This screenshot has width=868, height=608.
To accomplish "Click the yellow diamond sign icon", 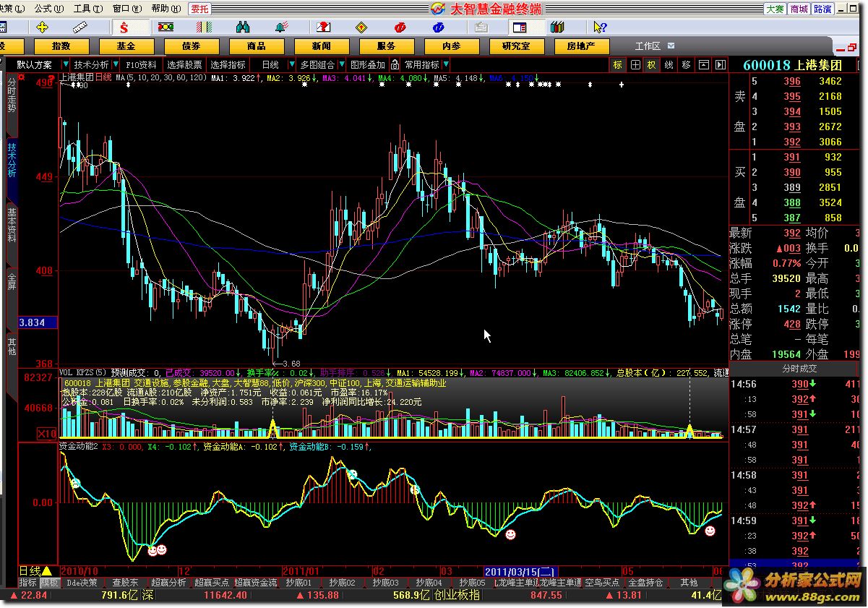I will click(x=361, y=27).
